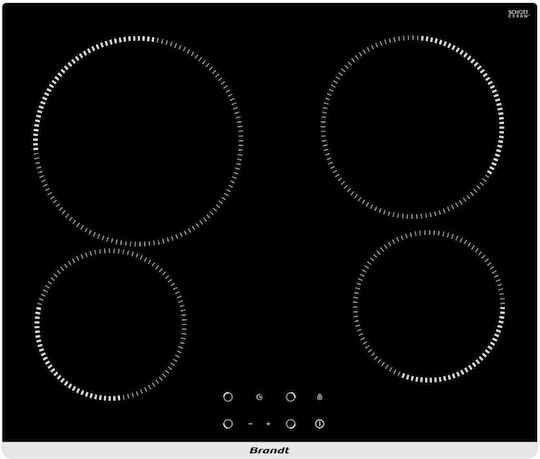Image resolution: width=540 pixels, height=459 pixels.
Task: Tap the timer clock touch key
Action: (x=259, y=397)
